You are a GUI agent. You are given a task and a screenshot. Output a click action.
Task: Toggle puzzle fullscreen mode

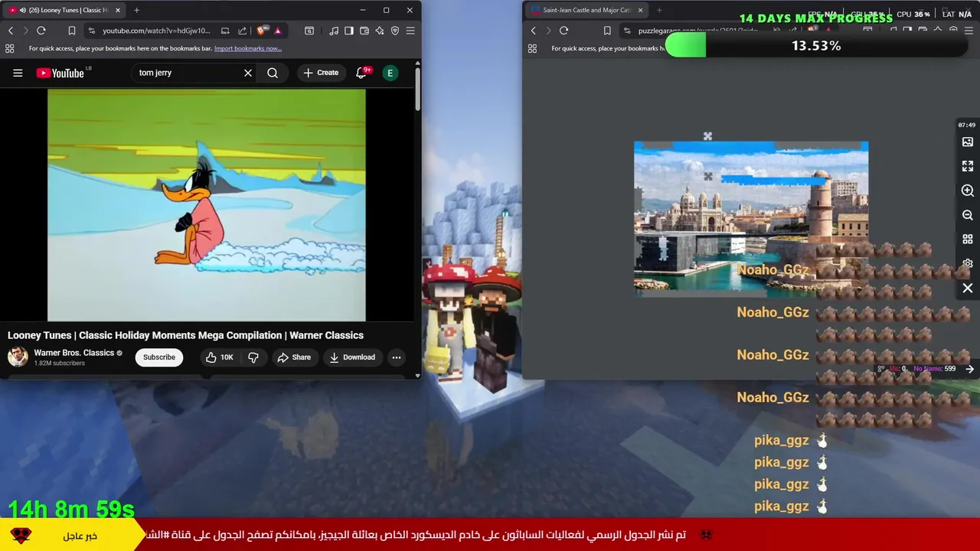tap(968, 166)
